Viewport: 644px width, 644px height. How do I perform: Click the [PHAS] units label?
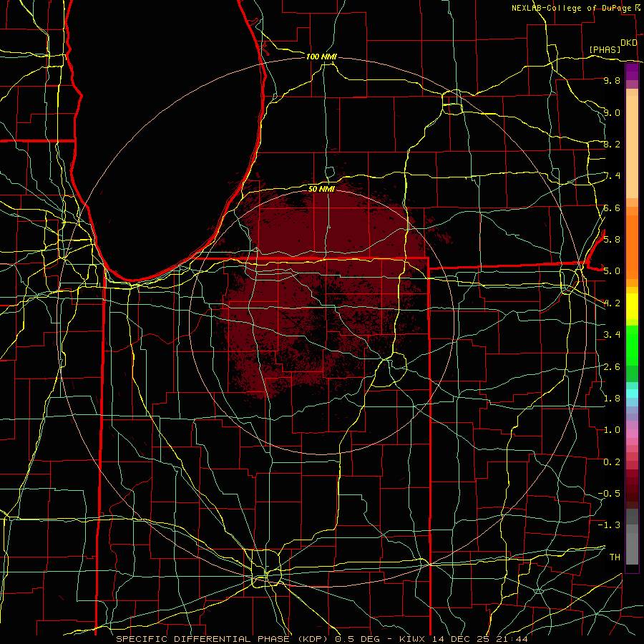[605, 49]
